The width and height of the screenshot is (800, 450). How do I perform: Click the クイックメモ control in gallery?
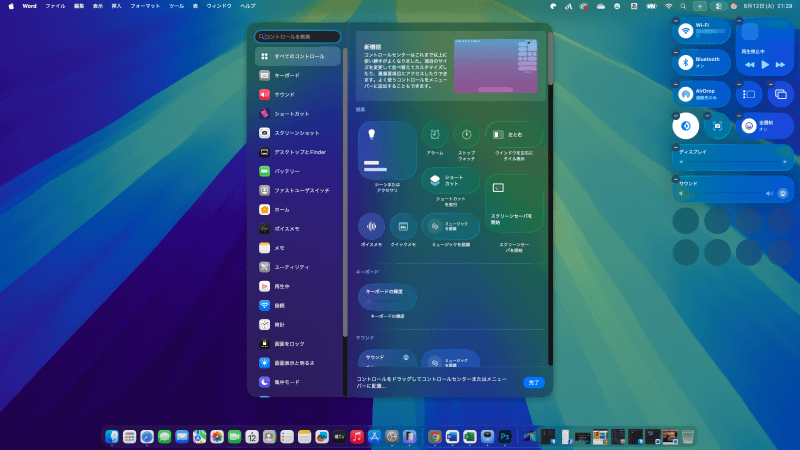click(403, 227)
